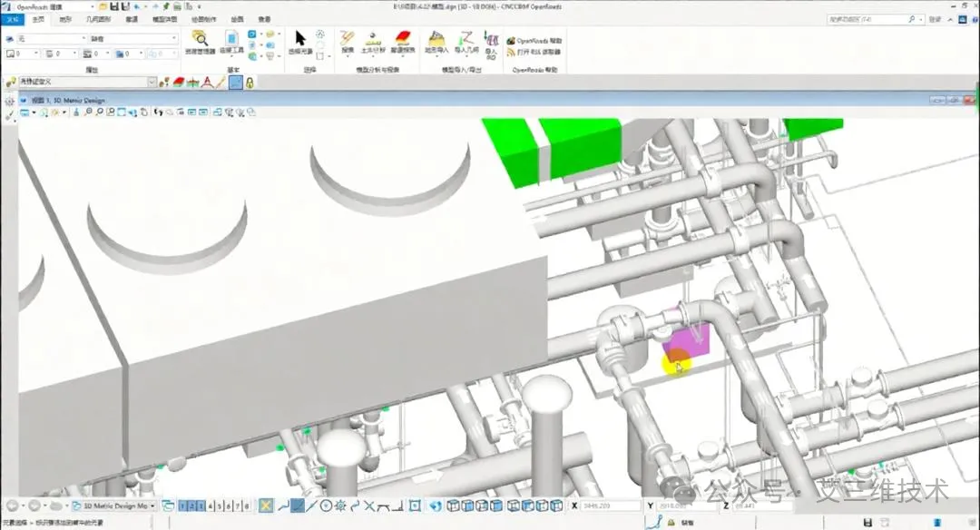Click the red letter A icon in feature toolbar

tap(207, 82)
